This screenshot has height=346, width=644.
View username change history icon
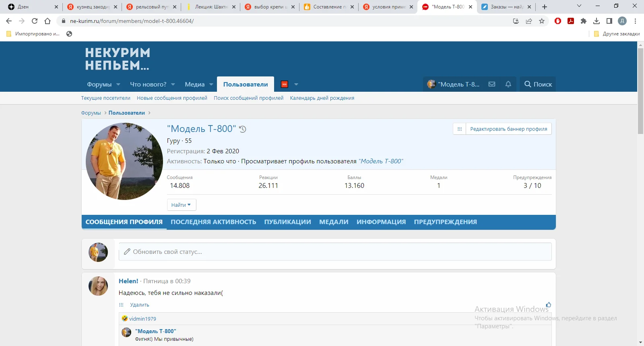[x=243, y=129]
